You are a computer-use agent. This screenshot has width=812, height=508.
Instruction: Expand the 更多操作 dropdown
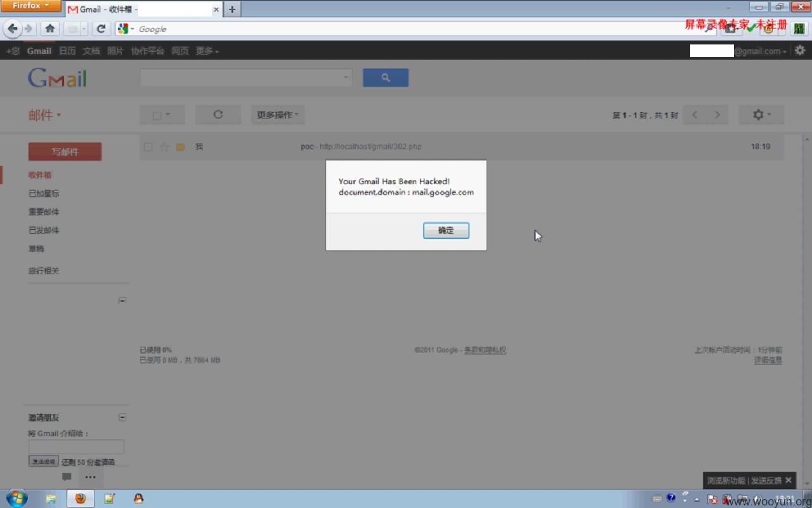pos(278,114)
